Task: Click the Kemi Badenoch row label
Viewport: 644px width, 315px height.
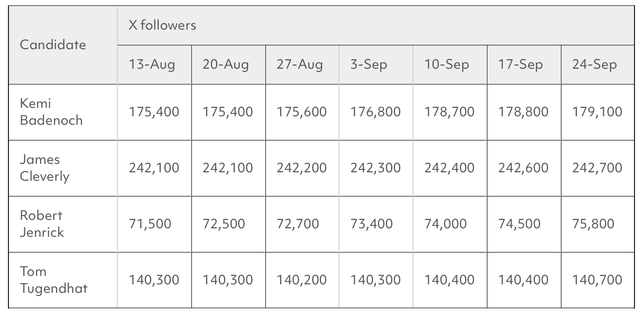Action: [x=51, y=112]
